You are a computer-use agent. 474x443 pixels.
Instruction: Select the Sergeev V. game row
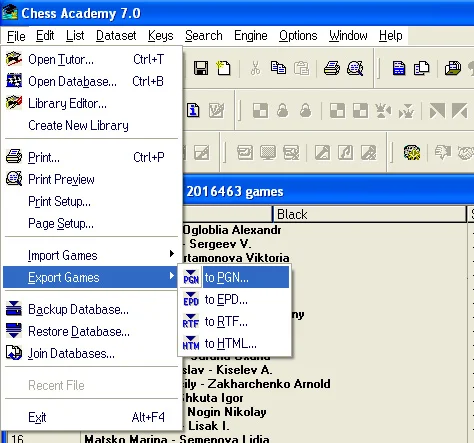pyautogui.click(x=220, y=244)
